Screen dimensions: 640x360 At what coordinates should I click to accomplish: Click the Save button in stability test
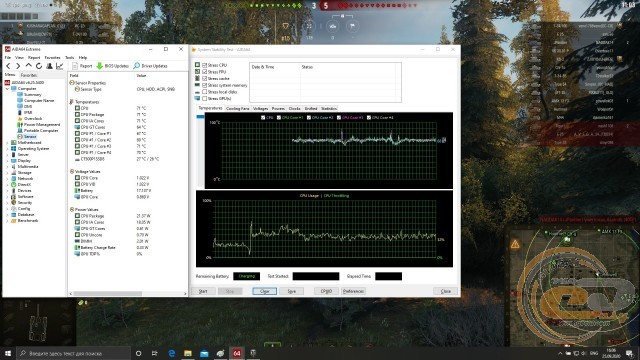pyautogui.click(x=291, y=291)
